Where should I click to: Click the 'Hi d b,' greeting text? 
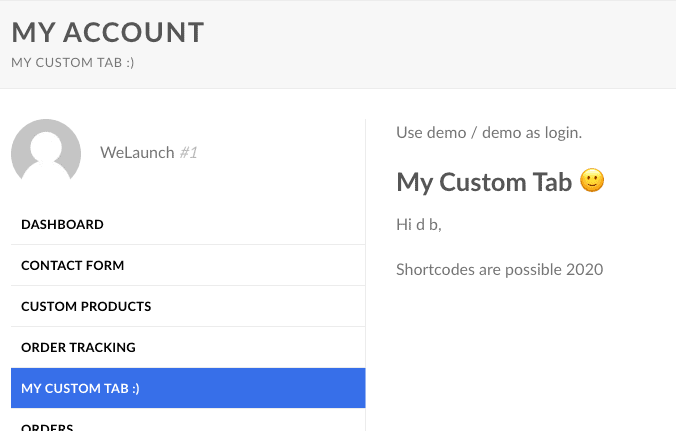coord(419,225)
